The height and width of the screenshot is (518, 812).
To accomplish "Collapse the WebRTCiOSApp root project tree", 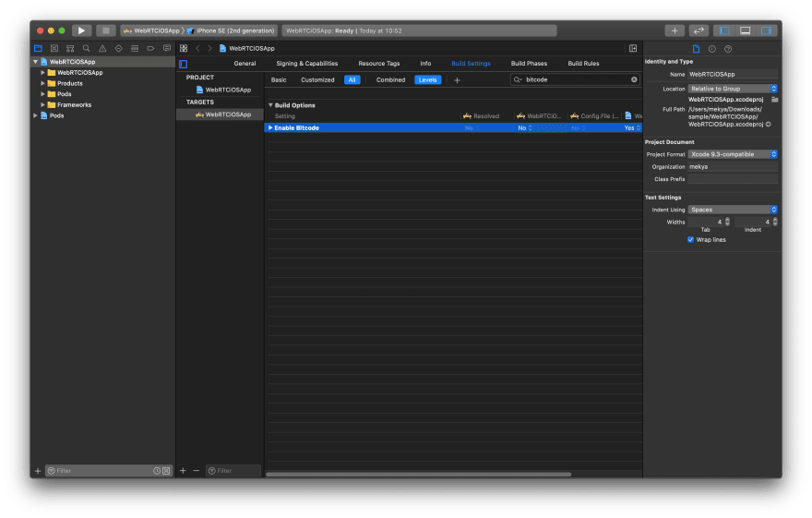I will coord(35,62).
